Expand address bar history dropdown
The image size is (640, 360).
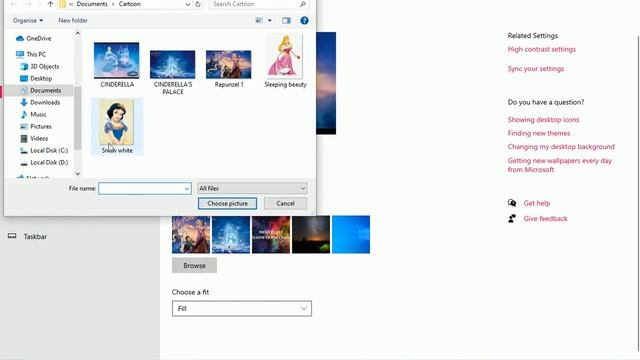[187, 4]
